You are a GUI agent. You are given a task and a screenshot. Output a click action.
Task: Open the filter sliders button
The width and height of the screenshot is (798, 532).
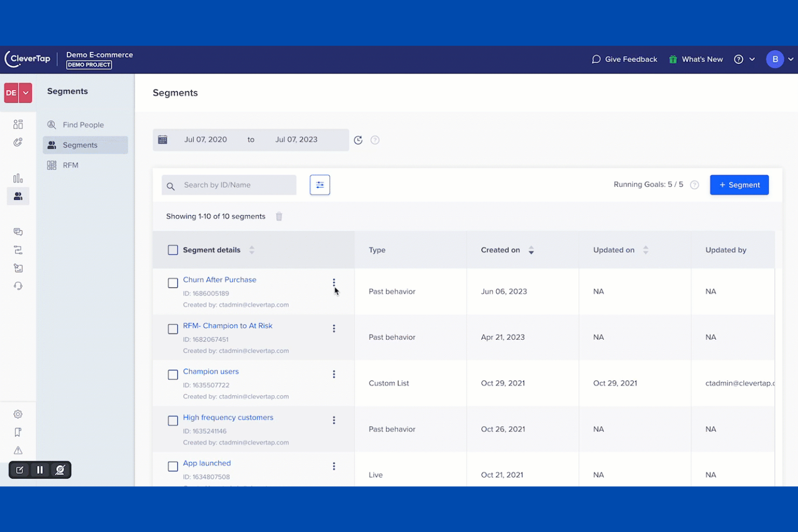(320, 185)
